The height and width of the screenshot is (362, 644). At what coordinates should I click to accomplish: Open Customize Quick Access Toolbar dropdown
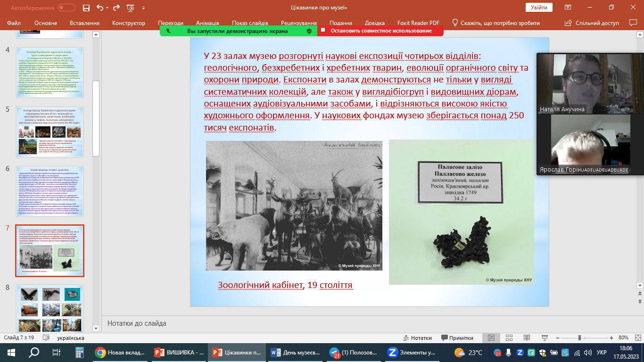pos(143,8)
